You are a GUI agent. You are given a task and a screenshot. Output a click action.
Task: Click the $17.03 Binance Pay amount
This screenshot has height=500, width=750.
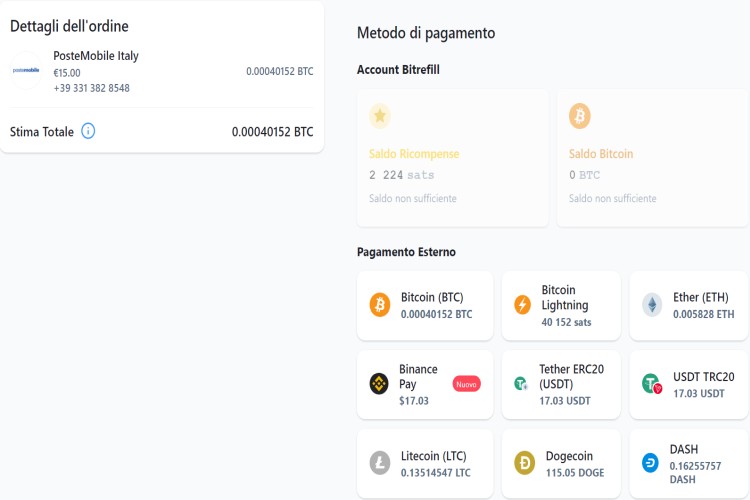tap(414, 401)
